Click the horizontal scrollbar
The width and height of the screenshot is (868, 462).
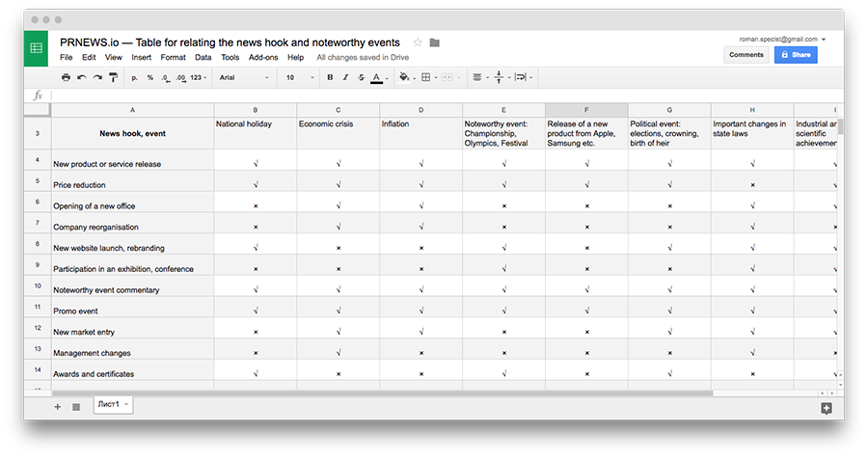(x=383, y=394)
